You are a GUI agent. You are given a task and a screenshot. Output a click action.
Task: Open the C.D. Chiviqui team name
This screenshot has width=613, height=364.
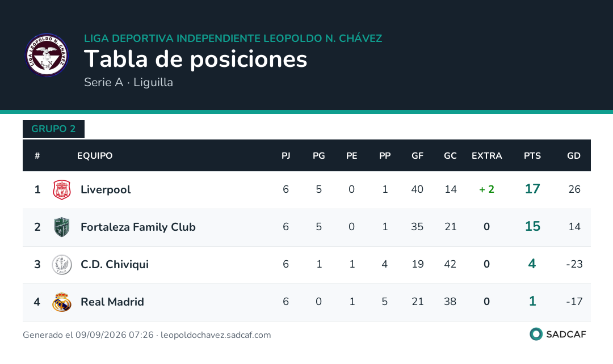(x=115, y=264)
